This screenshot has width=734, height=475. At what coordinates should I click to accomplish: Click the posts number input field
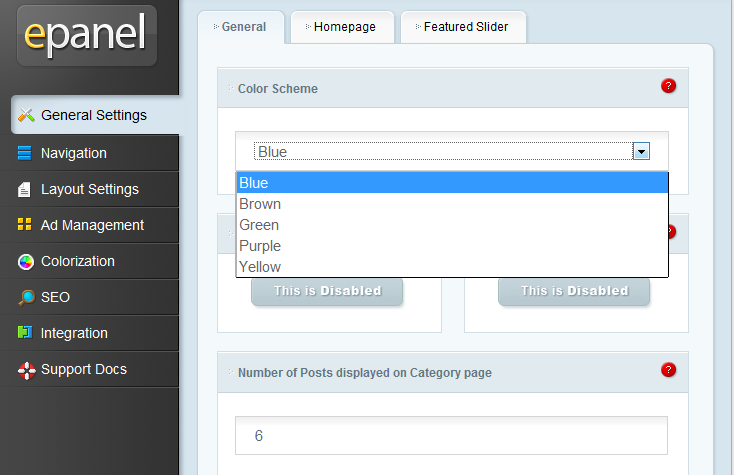point(451,436)
